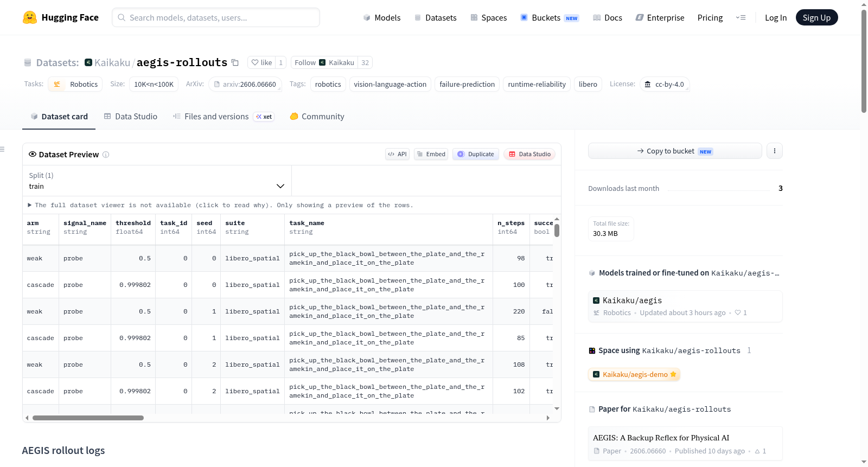Duplicate the dataset
The image size is (868, 467).
476,154
